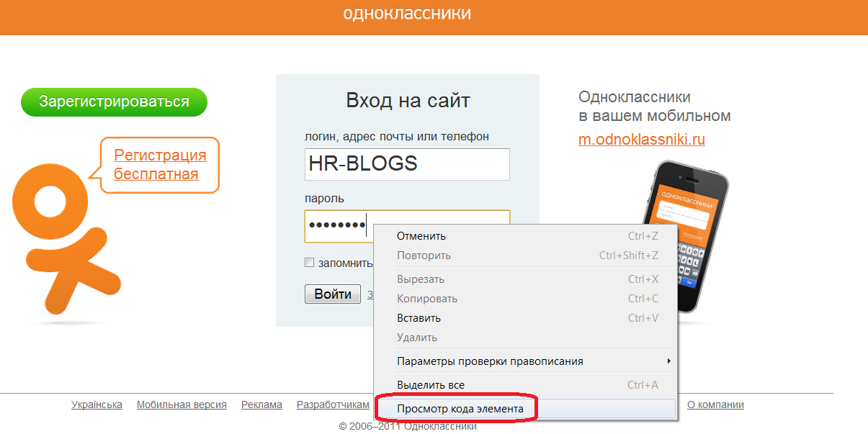Open the 'Регистрация бесплатная' link
The image size is (868, 434).
click(x=160, y=165)
